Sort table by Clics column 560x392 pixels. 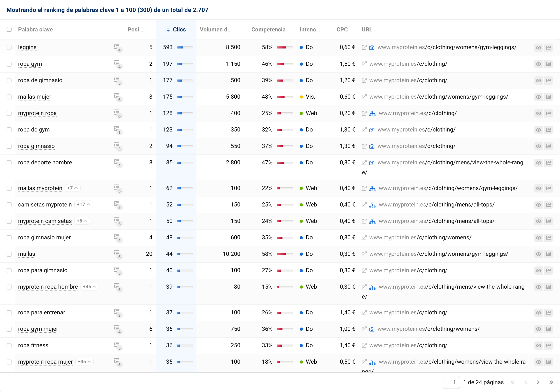click(x=179, y=29)
